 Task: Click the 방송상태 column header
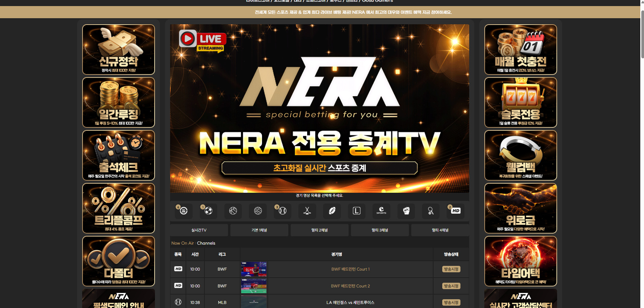[x=451, y=254]
